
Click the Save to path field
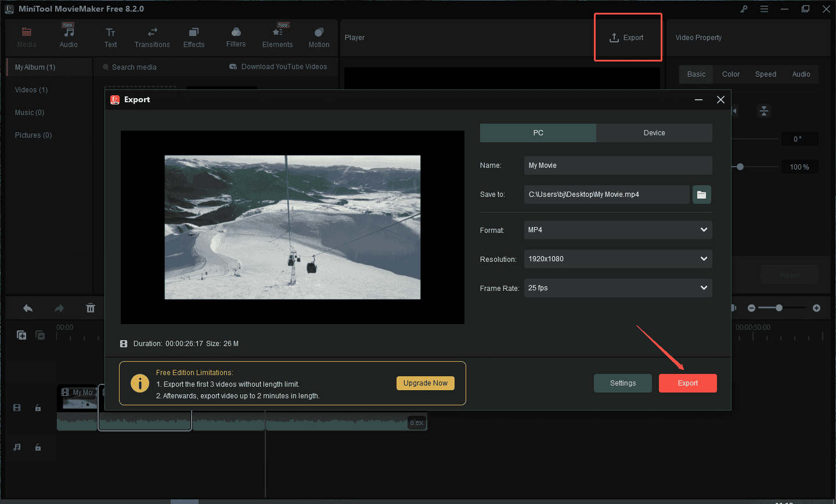pos(607,195)
